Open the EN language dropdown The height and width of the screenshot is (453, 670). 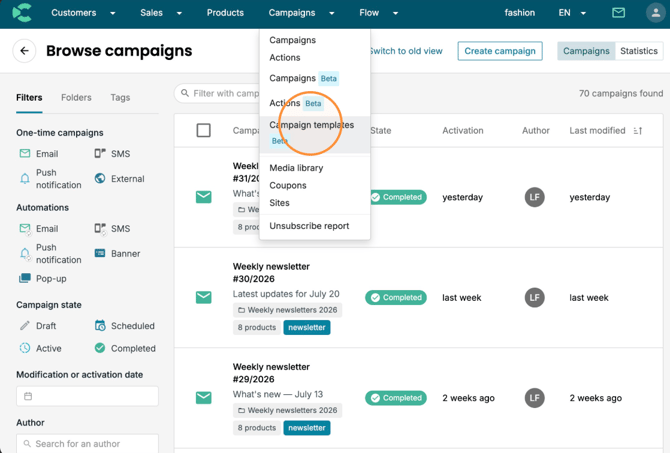(572, 13)
